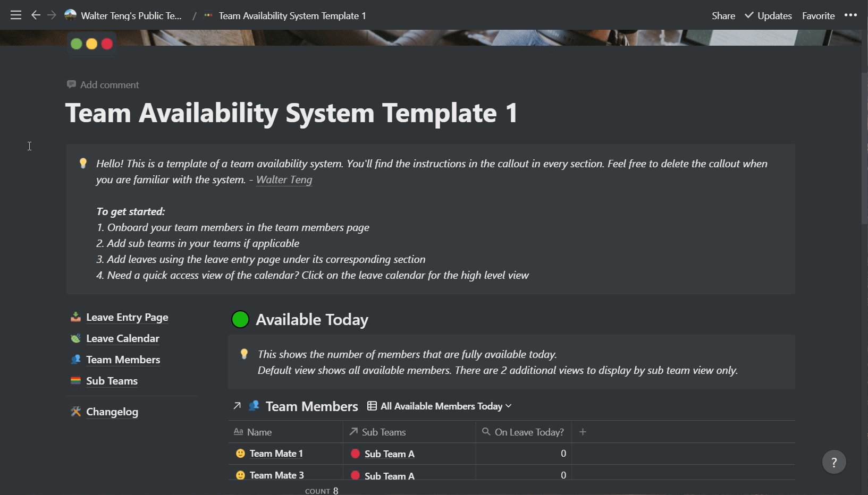
Task: Open Team Members database via arrow icon
Action: coord(237,406)
